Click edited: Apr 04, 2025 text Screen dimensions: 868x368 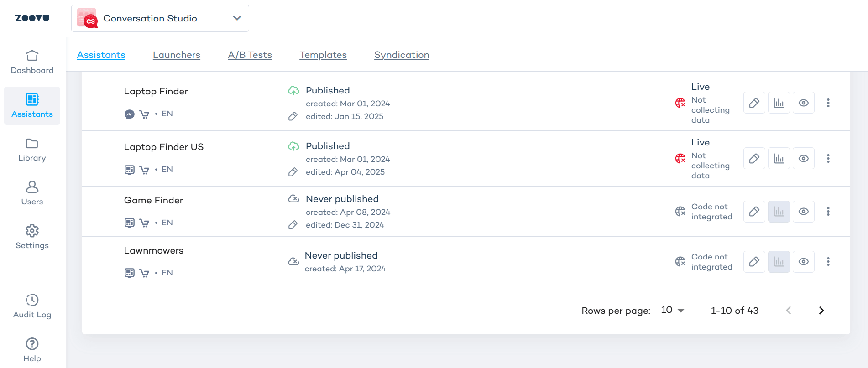[x=345, y=172]
